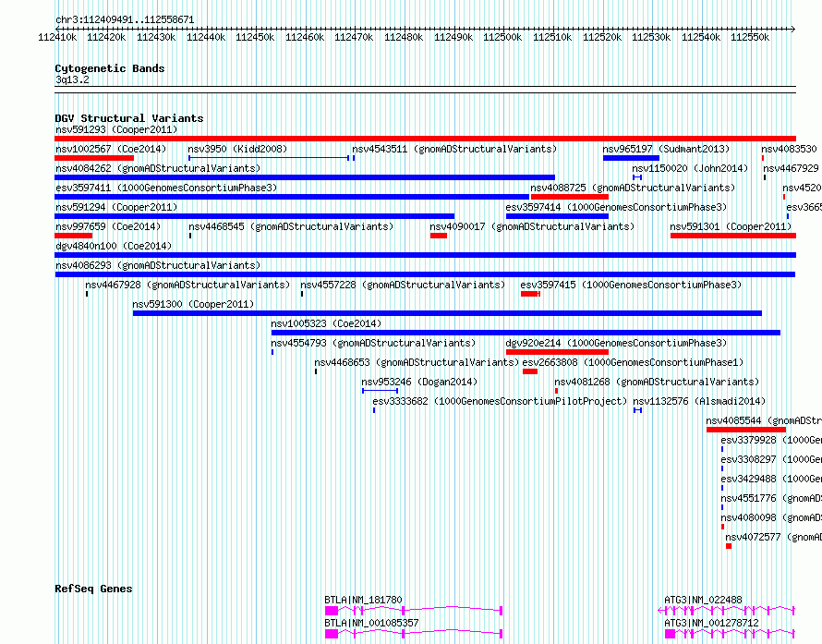The image size is (822, 644).
Task: Click the Cytogenetic Bands track title
Action: pos(110,68)
